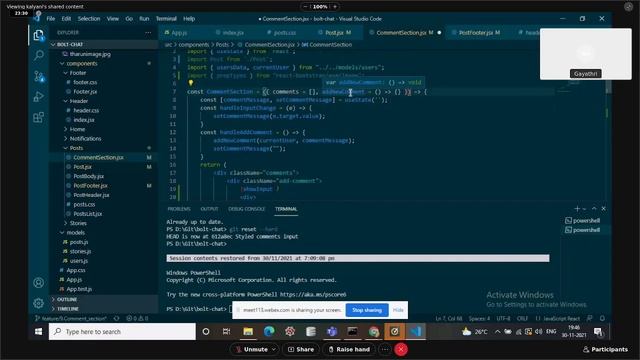Open Google Chrome from taskbar

pyautogui.click(x=374, y=331)
